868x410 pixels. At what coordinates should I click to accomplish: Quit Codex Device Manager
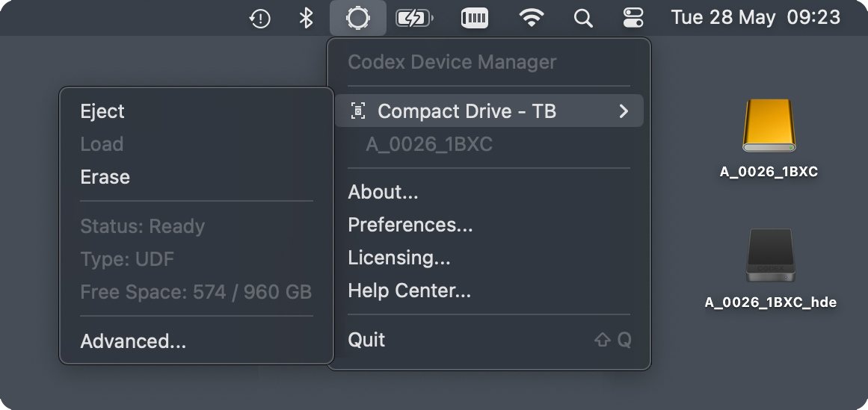point(367,340)
